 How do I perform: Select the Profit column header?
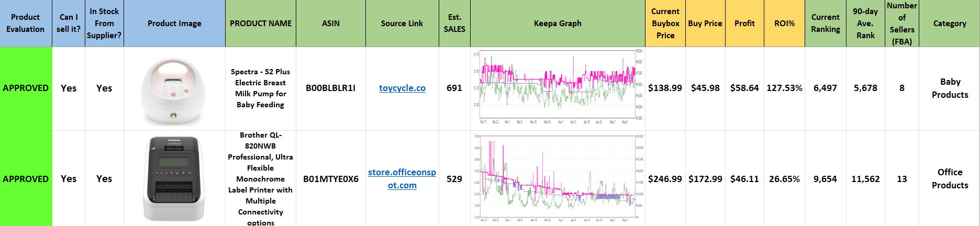[x=744, y=24]
